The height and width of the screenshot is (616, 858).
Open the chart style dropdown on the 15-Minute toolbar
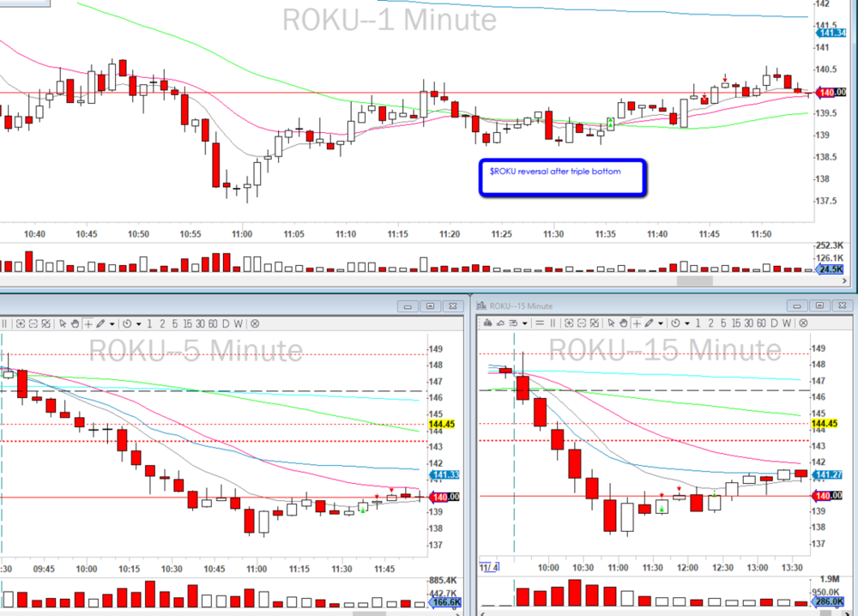523,323
